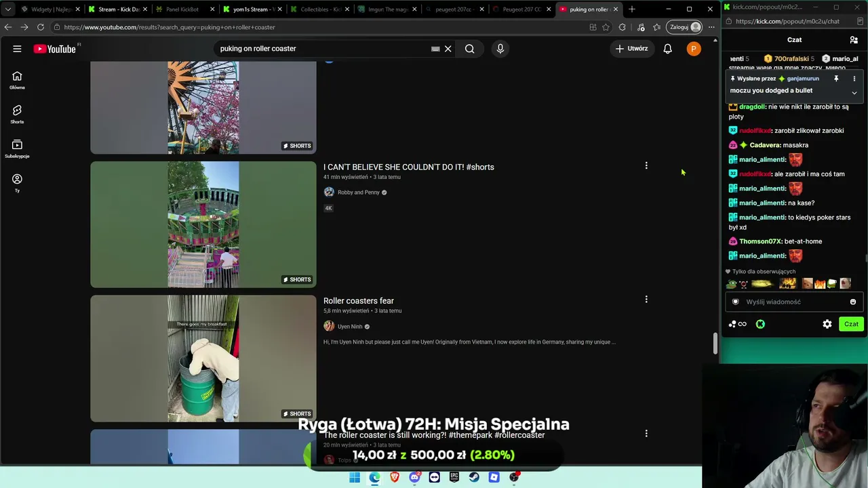The image size is (868, 488).
Task: Open the 'Robby and Penny' channel name link
Action: 359,192
